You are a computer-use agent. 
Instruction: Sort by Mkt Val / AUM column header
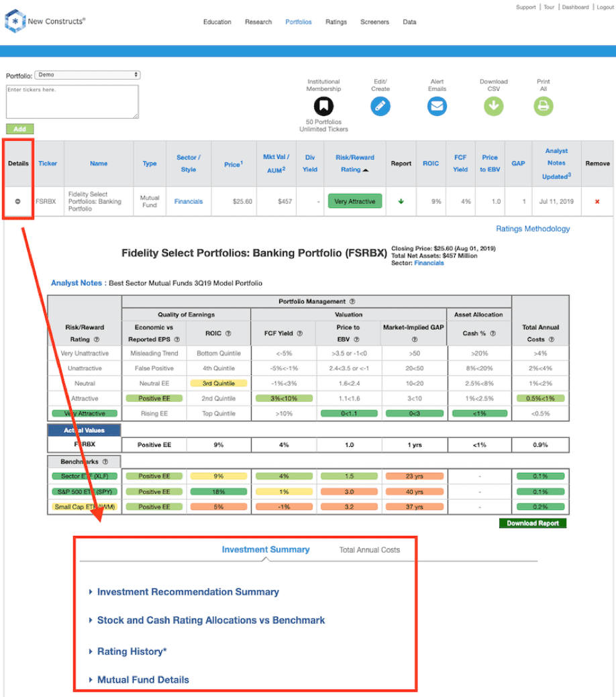pyautogui.click(x=276, y=164)
